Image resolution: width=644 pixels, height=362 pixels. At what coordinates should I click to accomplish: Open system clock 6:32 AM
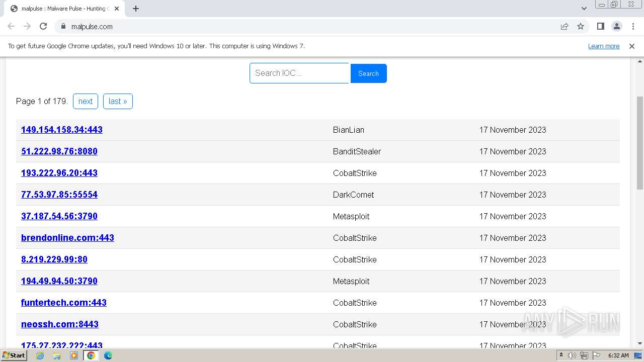click(x=618, y=355)
